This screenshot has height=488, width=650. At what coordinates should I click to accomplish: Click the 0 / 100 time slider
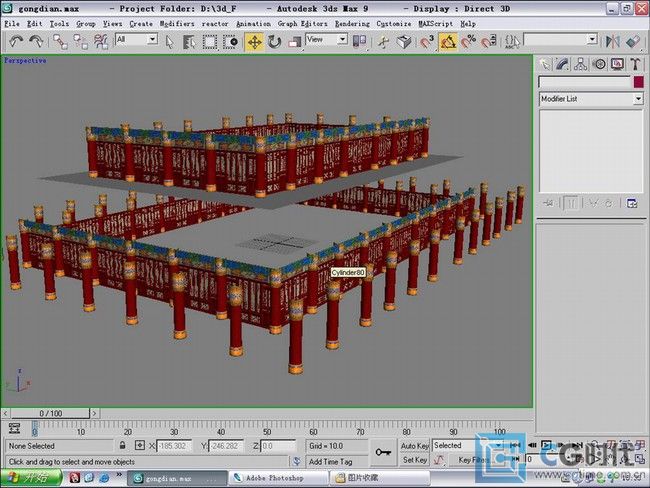[x=50, y=413]
